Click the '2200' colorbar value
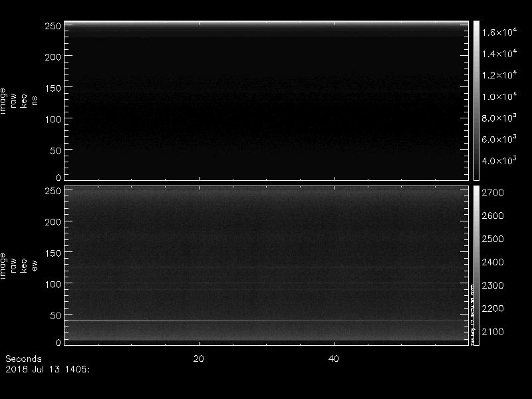Image resolution: width=532 pixels, height=399 pixels. click(x=493, y=309)
